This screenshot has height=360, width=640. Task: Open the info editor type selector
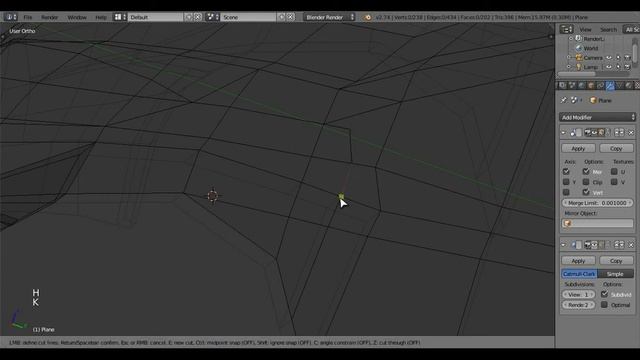point(10,17)
